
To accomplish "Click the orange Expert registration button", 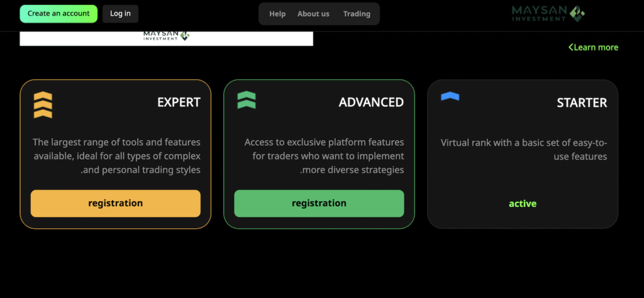I will point(116,204).
